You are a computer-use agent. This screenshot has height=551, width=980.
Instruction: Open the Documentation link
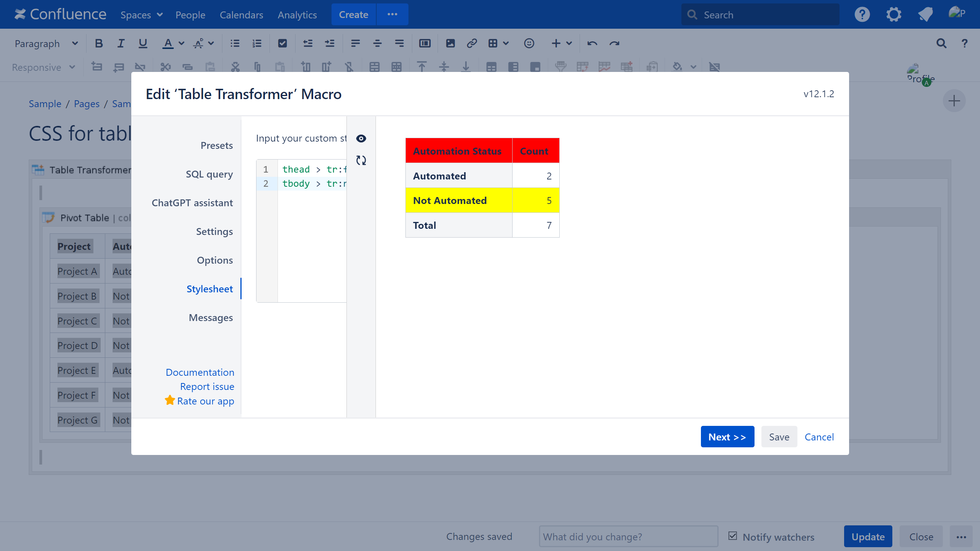click(200, 372)
